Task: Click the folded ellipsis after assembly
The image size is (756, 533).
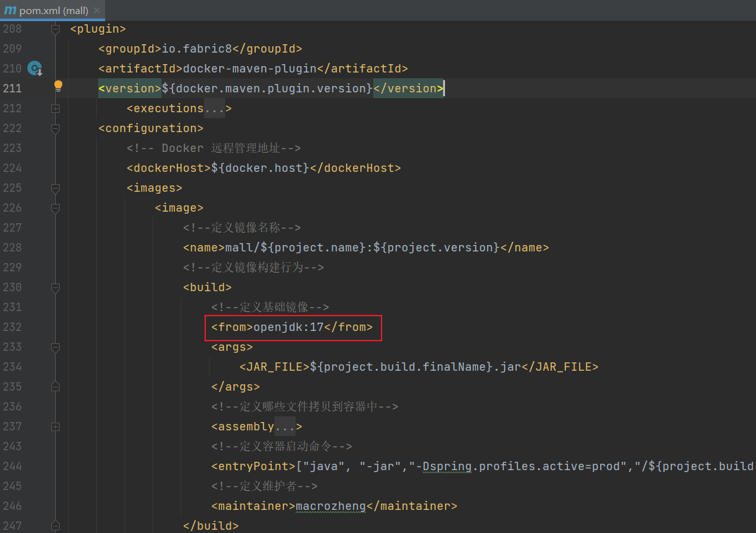Action: point(285,427)
